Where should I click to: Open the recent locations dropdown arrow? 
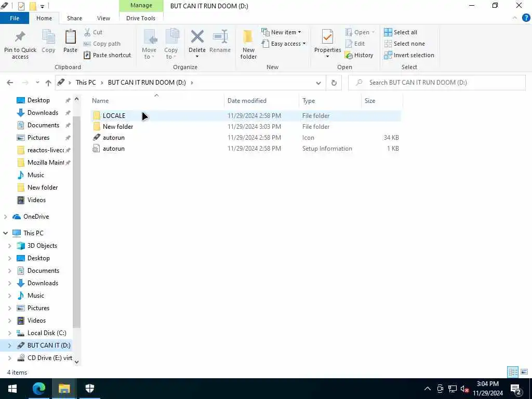pos(37,83)
